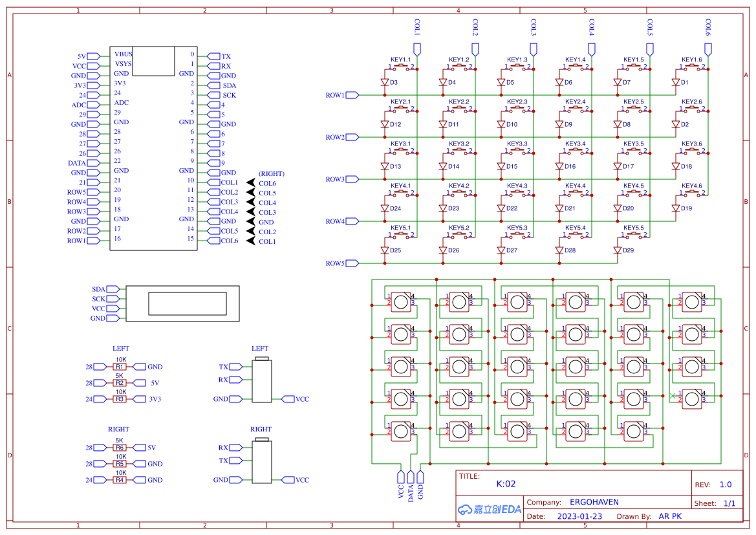Click the COL6 net flag at top right
The image size is (756, 535).
pyautogui.click(x=707, y=47)
